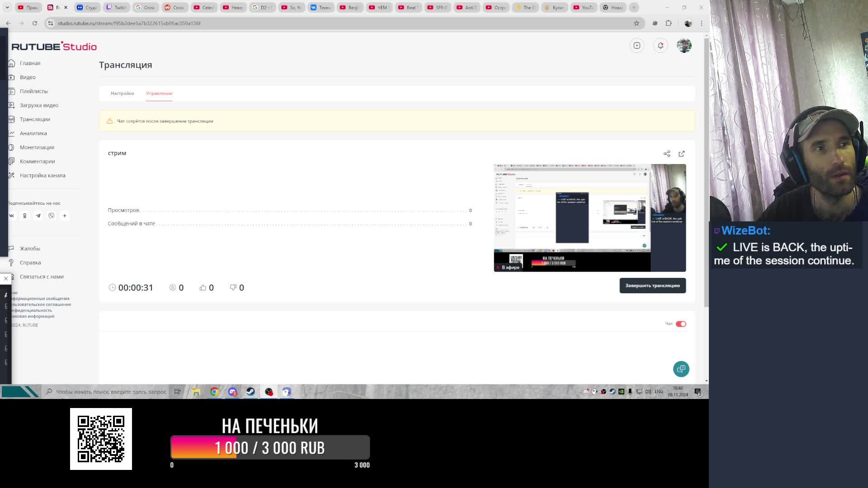Click the share icon above stream preview
This screenshot has width=868, height=488.
tap(667, 154)
